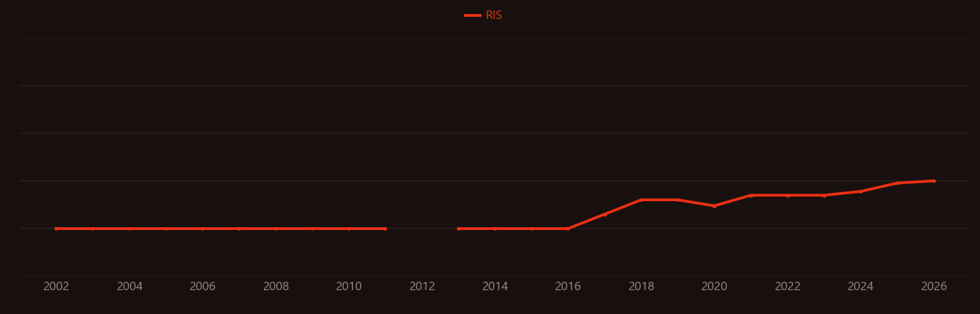Select the 2016 data point on RIS line

click(x=568, y=228)
